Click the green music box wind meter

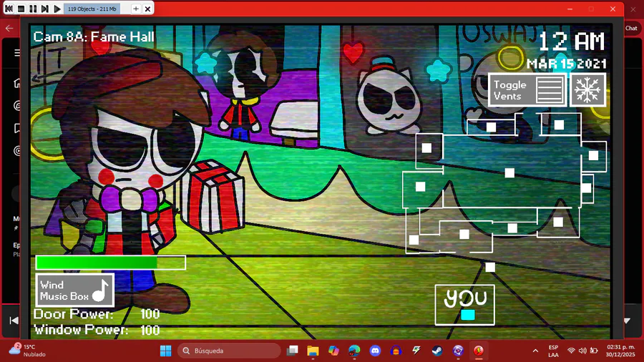coord(110,263)
